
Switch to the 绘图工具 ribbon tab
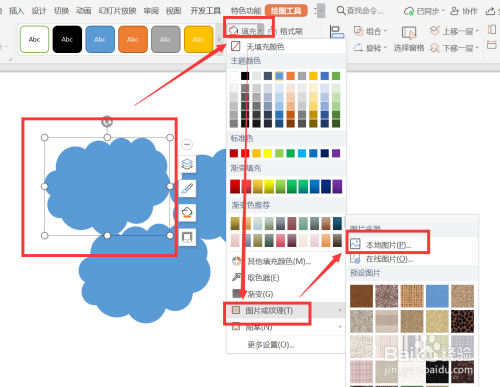[286, 11]
